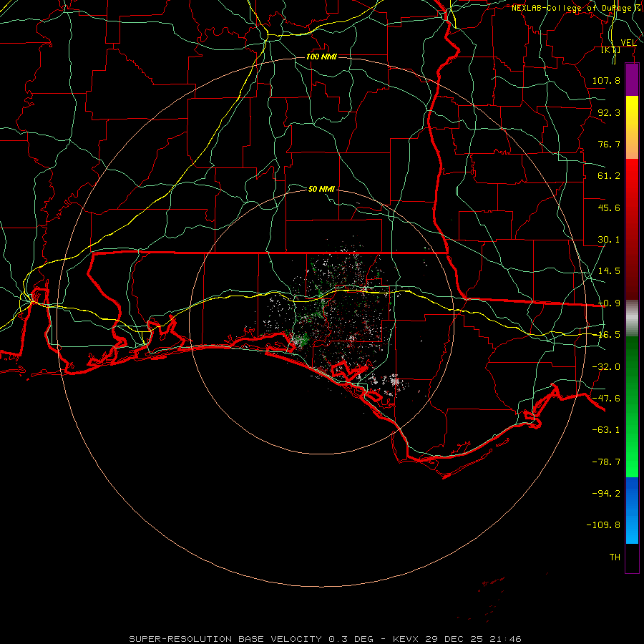Click the "VEL" legend title

pyautogui.click(x=628, y=43)
